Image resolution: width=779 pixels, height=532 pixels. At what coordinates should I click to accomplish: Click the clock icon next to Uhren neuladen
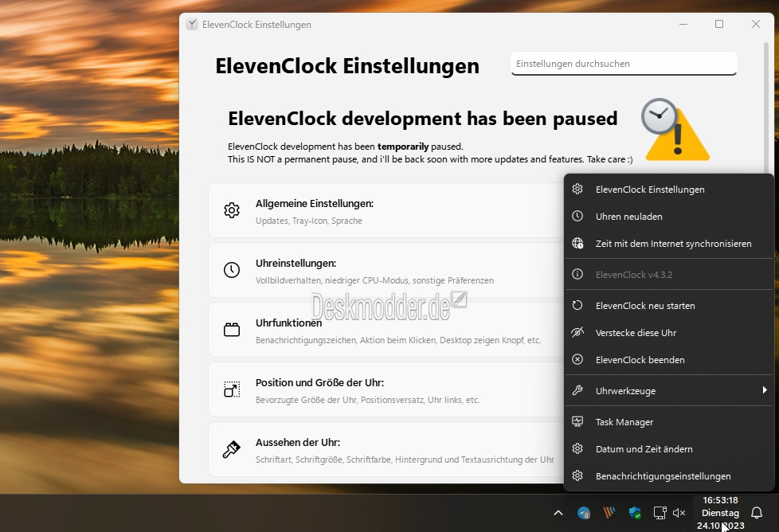tap(577, 216)
